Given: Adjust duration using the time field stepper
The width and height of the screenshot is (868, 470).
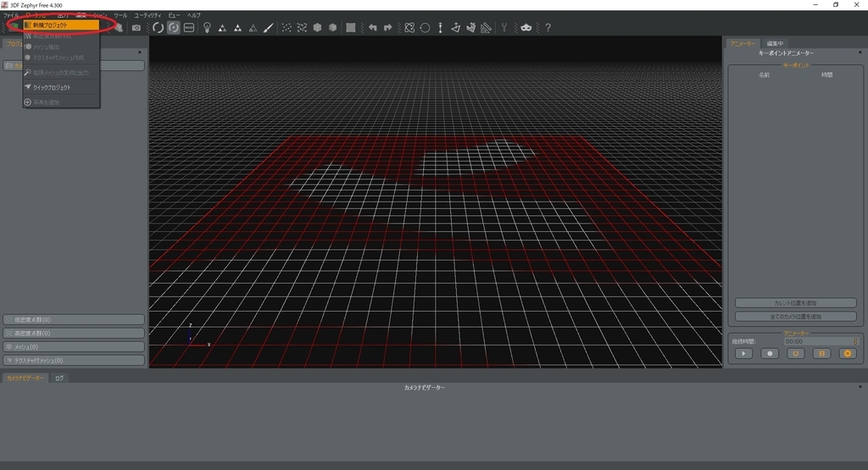Looking at the screenshot, I should (855, 342).
